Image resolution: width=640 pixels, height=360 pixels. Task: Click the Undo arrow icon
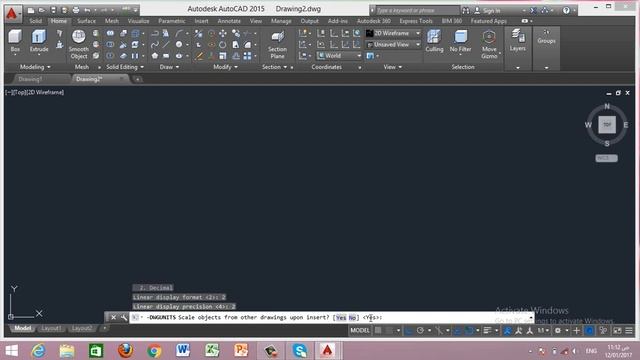[x=87, y=10]
